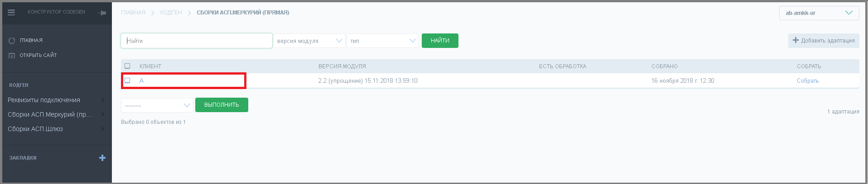Viewport: 868px width, 184px height.
Task: Open the bulk action dropdown
Action: tap(157, 105)
